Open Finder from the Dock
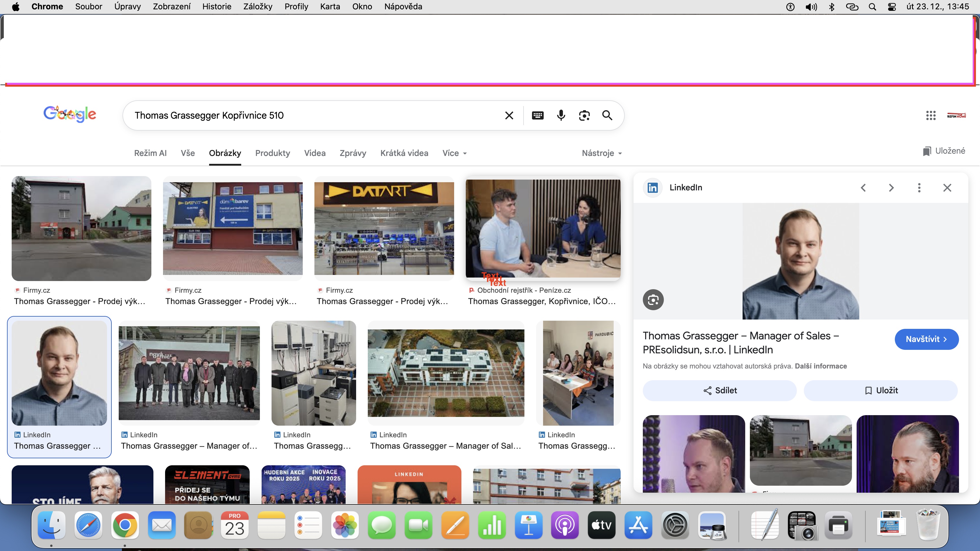The image size is (980, 551). point(51,525)
